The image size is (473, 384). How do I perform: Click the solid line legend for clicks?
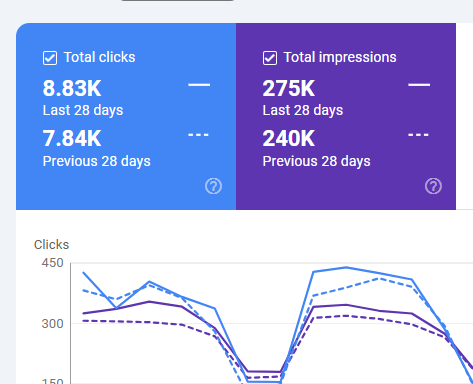199,85
